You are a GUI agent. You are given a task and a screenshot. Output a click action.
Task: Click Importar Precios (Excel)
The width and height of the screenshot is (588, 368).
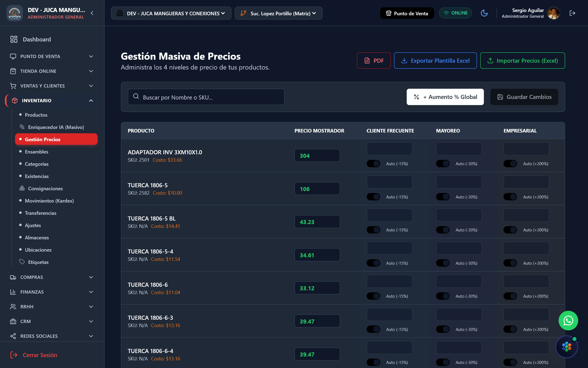coord(522,61)
